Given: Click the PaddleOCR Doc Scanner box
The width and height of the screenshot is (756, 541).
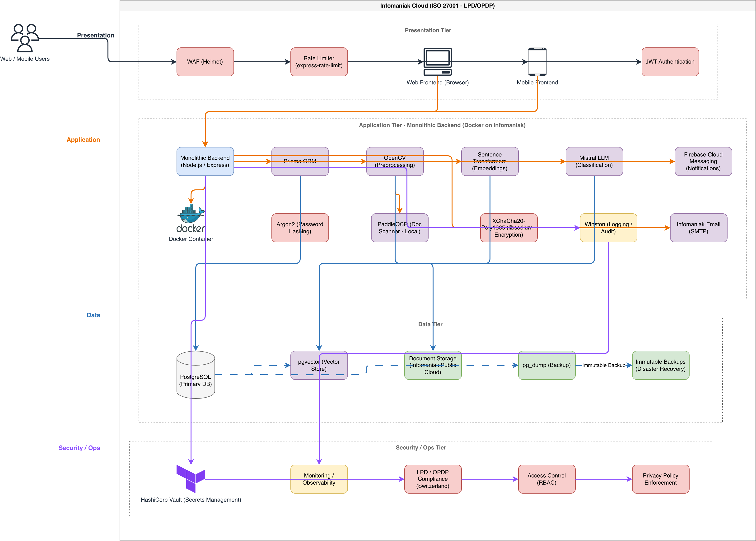Looking at the screenshot, I should pos(400,228).
